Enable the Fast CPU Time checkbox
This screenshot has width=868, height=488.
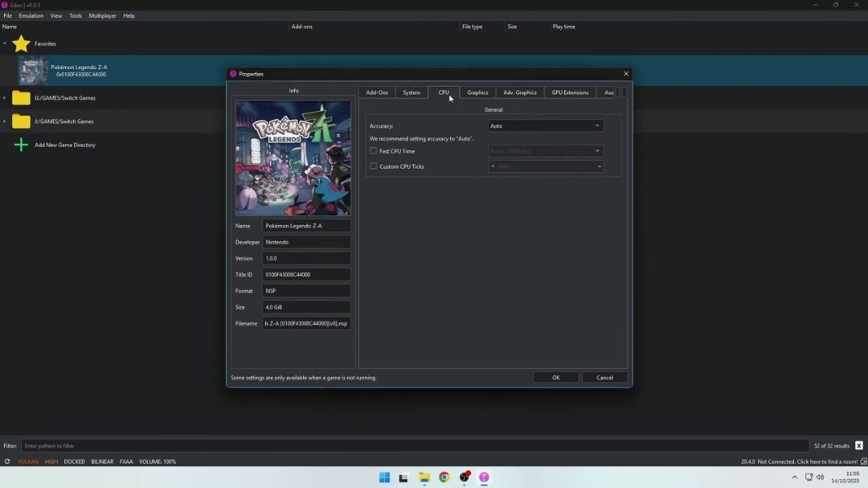(x=373, y=151)
